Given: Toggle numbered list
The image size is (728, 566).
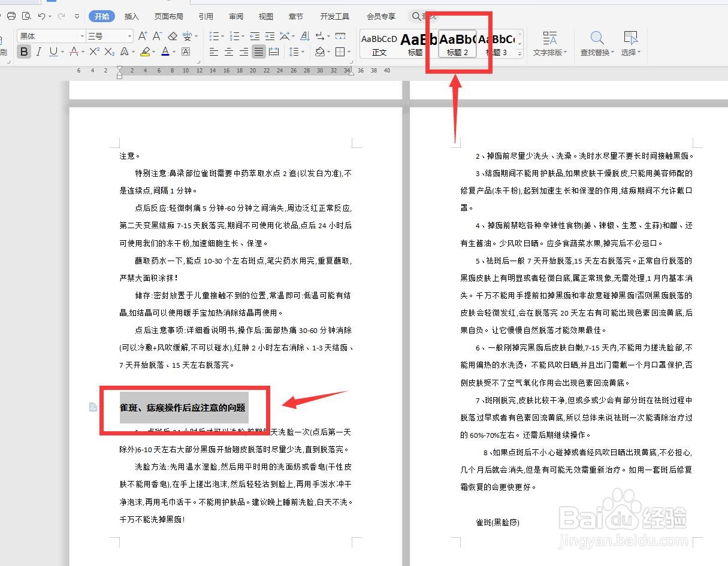Looking at the screenshot, I should (234, 37).
